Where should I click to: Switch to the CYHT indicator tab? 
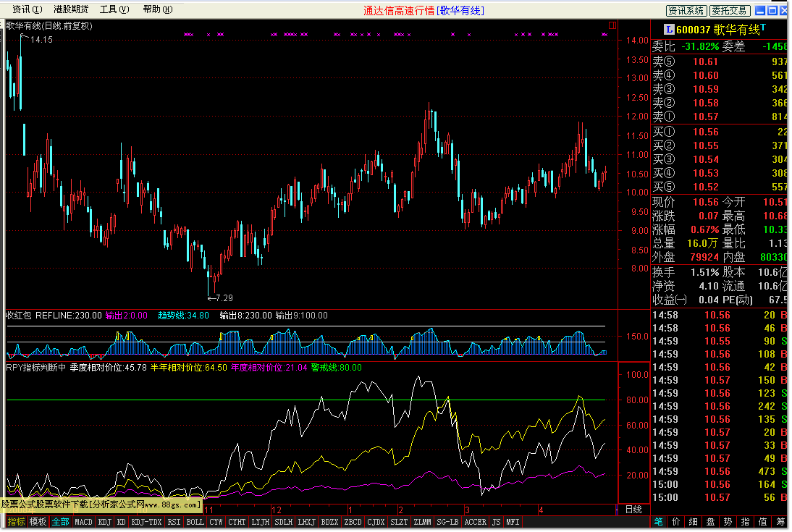tap(237, 522)
